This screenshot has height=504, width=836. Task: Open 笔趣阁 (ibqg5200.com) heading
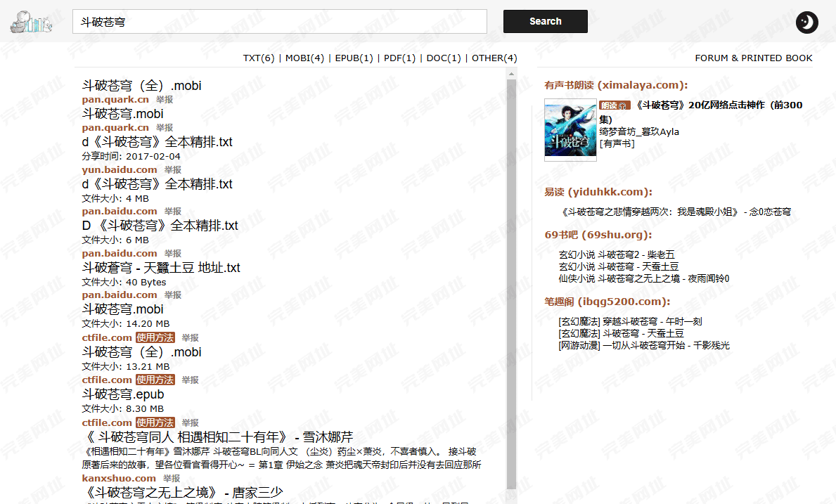coord(607,302)
